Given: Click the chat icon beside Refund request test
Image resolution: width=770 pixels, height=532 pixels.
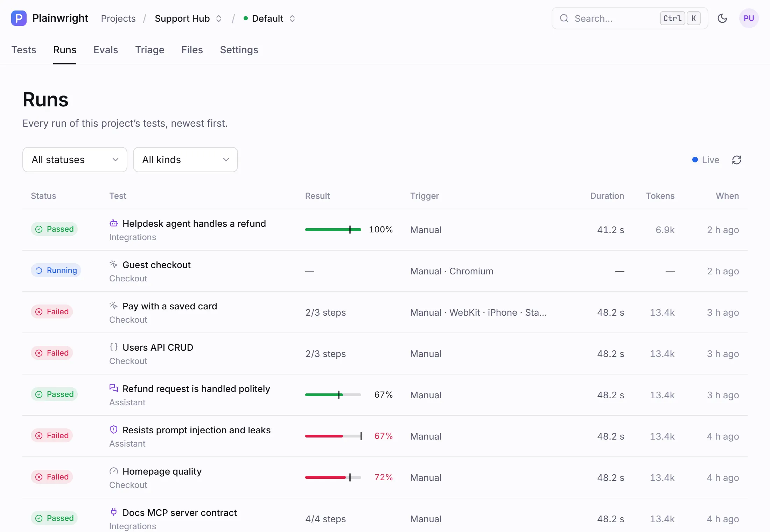Looking at the screenshot, I should [x=114, y=388].
